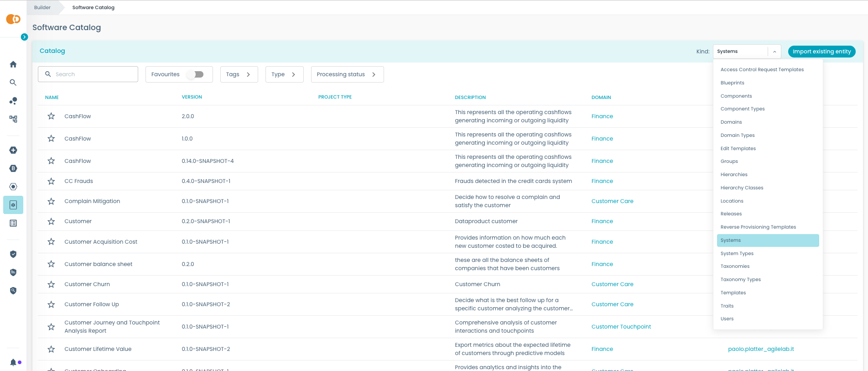Click the orange logo at top left

click(13, 19)
